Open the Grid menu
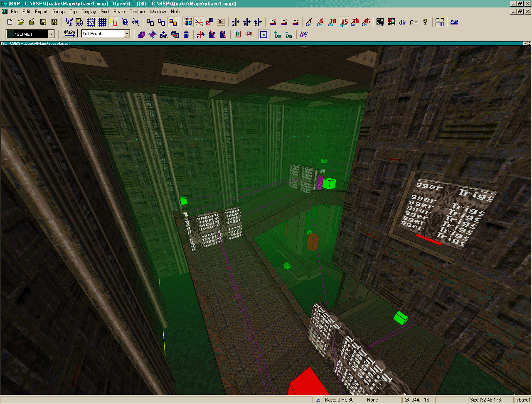Screen dimensions: 532x404 point(105,12)
